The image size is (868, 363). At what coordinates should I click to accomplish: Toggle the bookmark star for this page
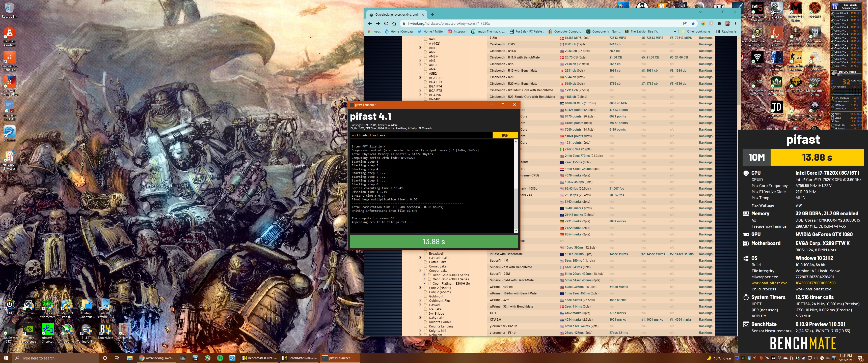[693, 24]
